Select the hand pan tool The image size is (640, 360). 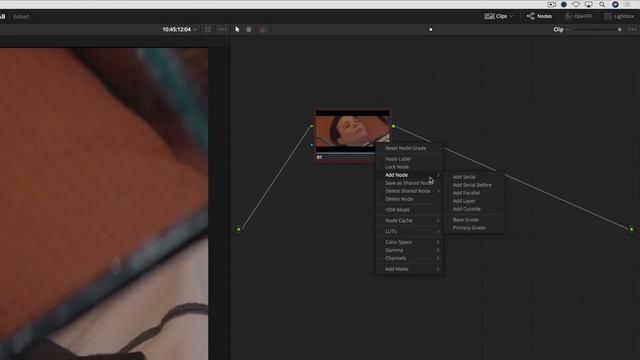249,29
